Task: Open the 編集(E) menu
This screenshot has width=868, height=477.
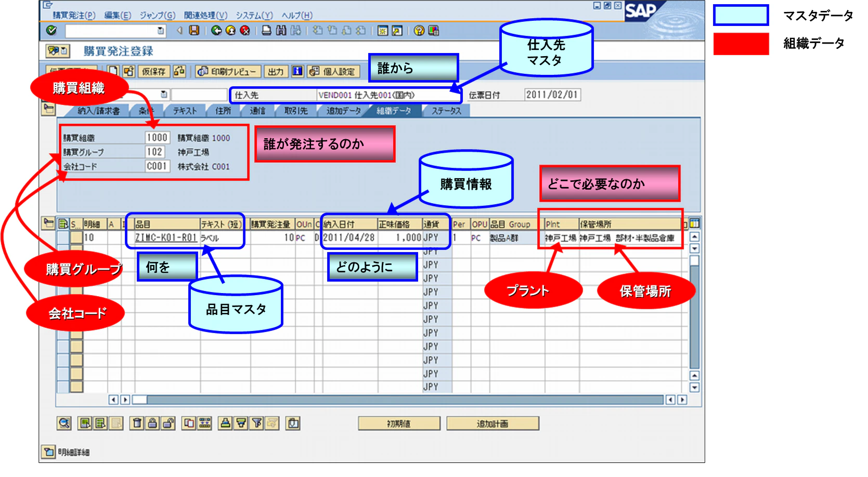Action: [118, 15]
